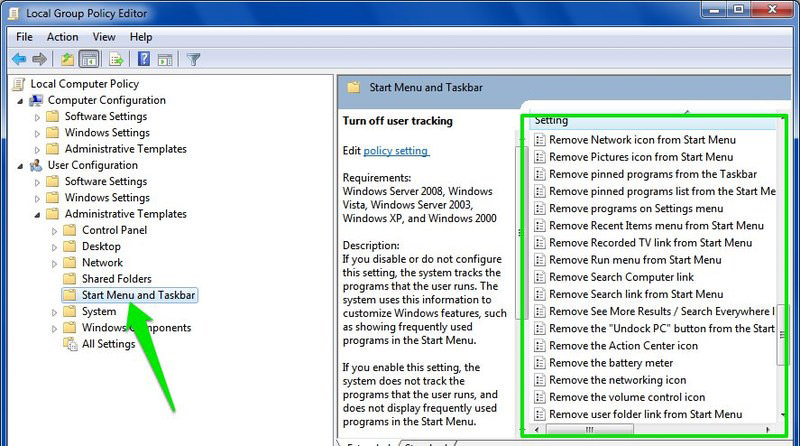Expand Software Settings under User Configuration
Screen dimensions: 800x446
37,182
